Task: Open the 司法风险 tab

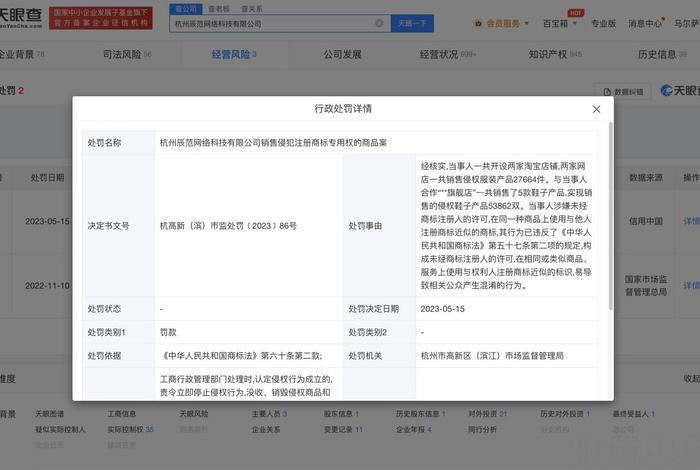Action: 127,54
